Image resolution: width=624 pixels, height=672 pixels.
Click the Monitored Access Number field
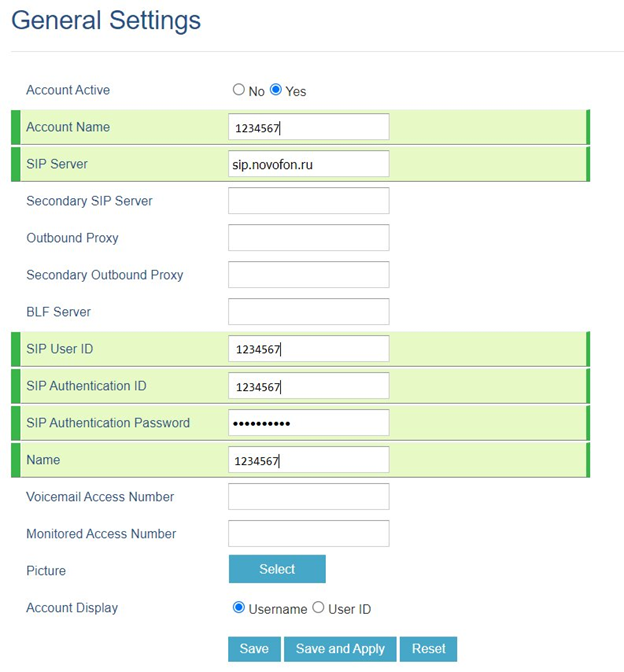[x=308, y=534]
